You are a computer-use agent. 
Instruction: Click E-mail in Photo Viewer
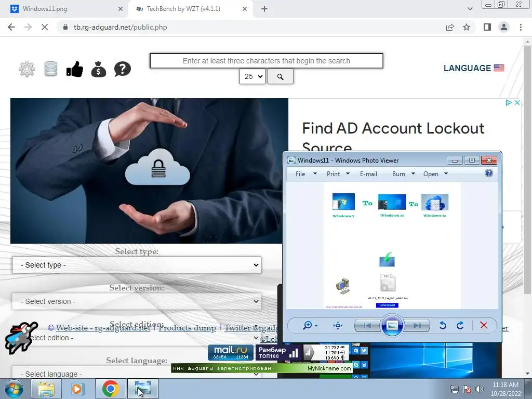[368, 174]
